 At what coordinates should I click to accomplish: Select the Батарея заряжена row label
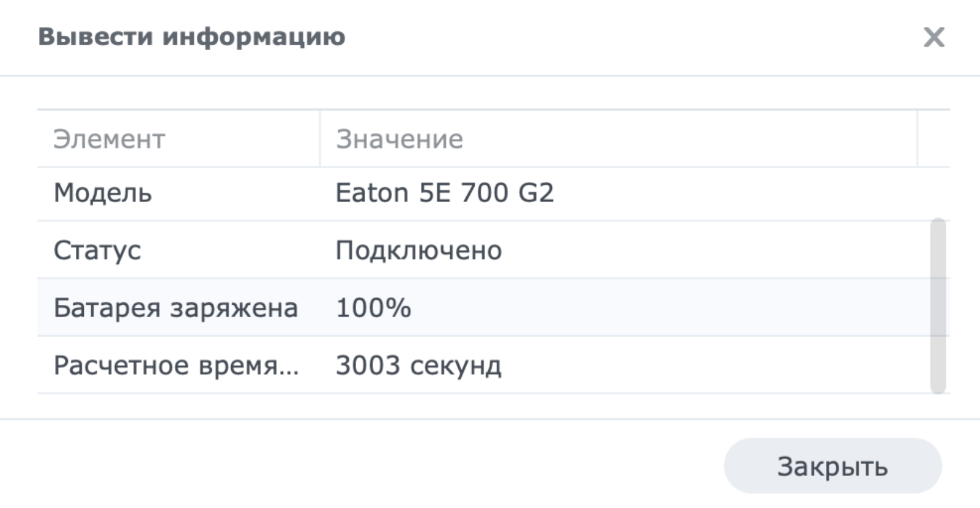coord(176,308)
